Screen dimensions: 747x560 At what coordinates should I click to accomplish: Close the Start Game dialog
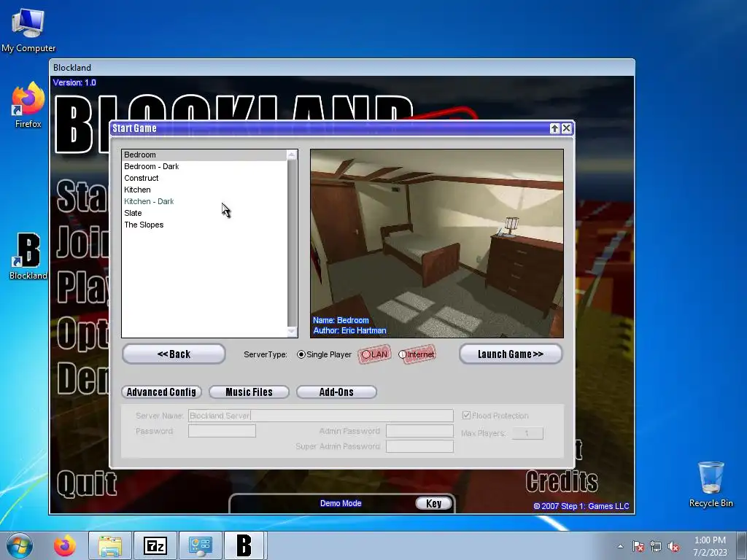(566, 128)
